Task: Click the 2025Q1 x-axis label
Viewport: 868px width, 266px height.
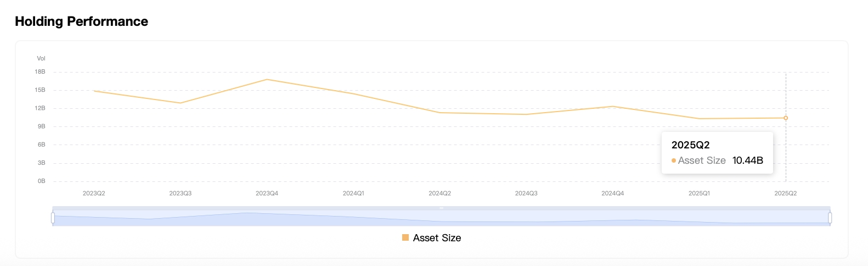Action: click(699, 193)
